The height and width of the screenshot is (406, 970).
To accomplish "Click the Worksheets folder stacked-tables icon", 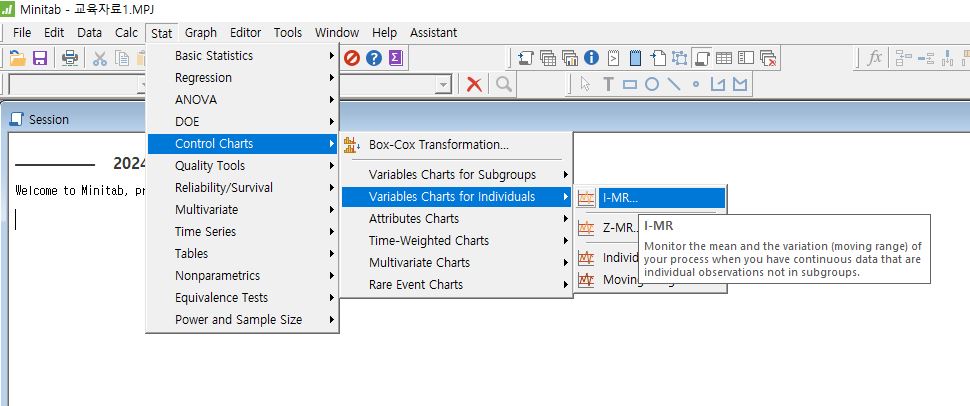I will (548, 58).
